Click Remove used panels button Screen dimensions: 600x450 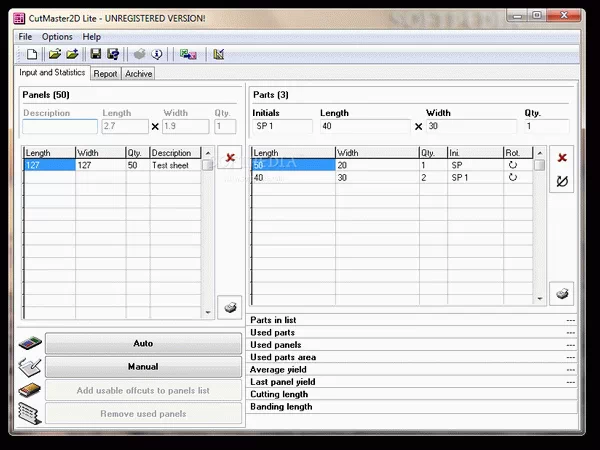[143, 414]
